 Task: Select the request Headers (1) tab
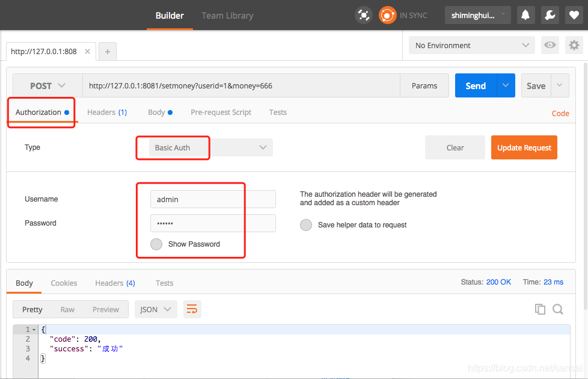point(107,112)
